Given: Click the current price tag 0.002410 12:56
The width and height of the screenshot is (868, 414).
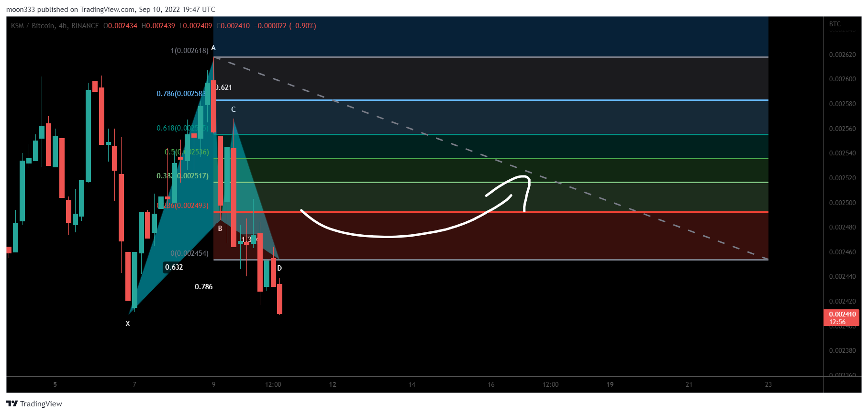Looking at the screenshot, I should (x=842, y=318).
